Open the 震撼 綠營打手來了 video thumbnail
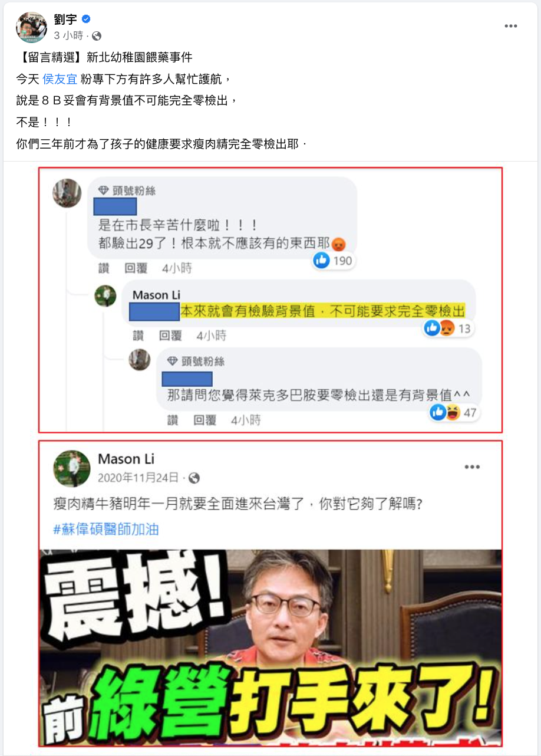Screen dimensions: 541x756 [270, 647]
